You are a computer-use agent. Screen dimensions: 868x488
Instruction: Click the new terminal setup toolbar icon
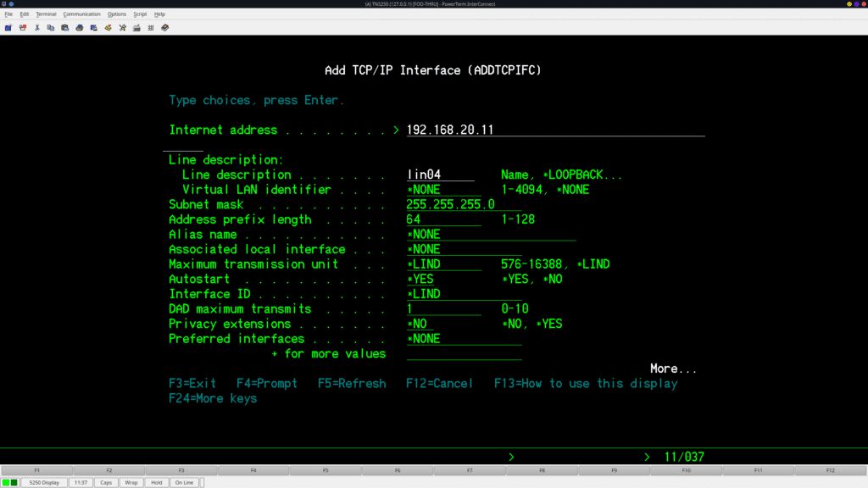[8, 28]
